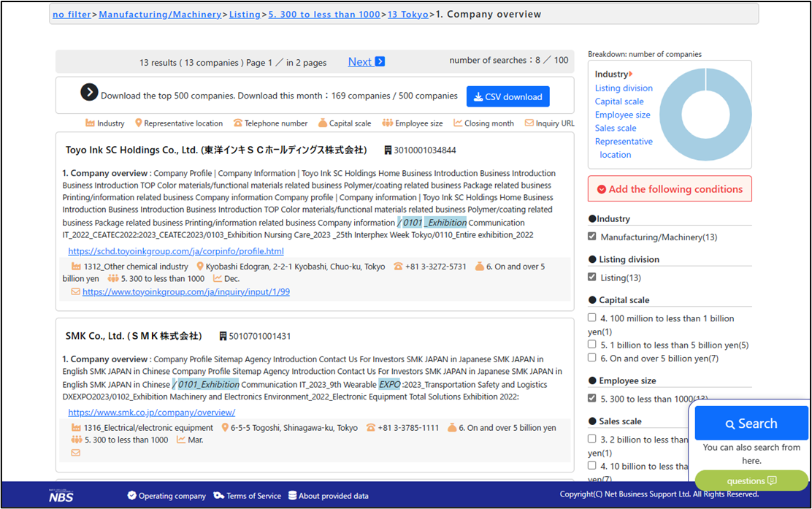Uncheck Employee size 300 to less than 1000
Viewport: 812px width, 509px height.
click(x=592, y=398)
